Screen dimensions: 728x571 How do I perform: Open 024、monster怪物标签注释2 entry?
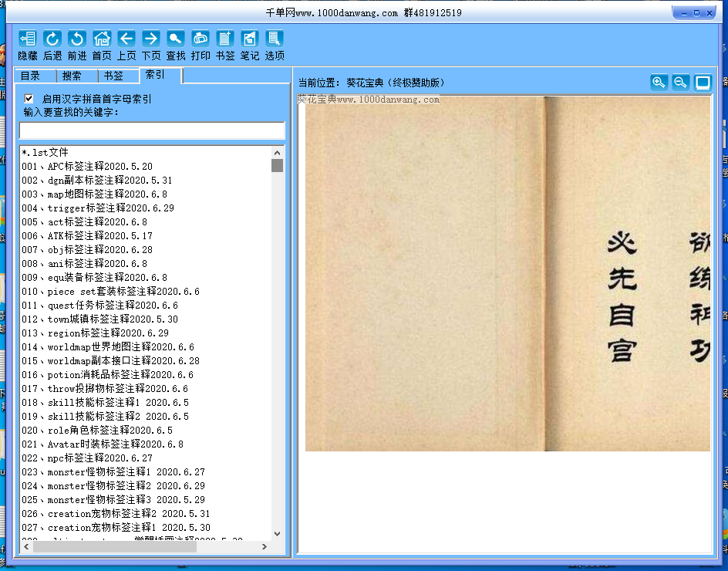tap(113, 486)
